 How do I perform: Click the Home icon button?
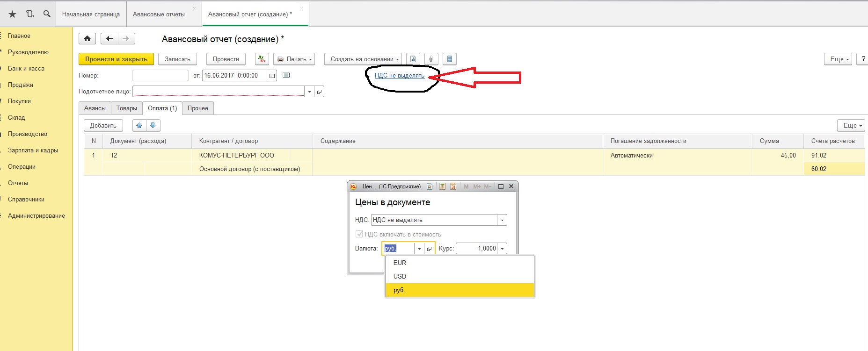[x=87, y=39]
